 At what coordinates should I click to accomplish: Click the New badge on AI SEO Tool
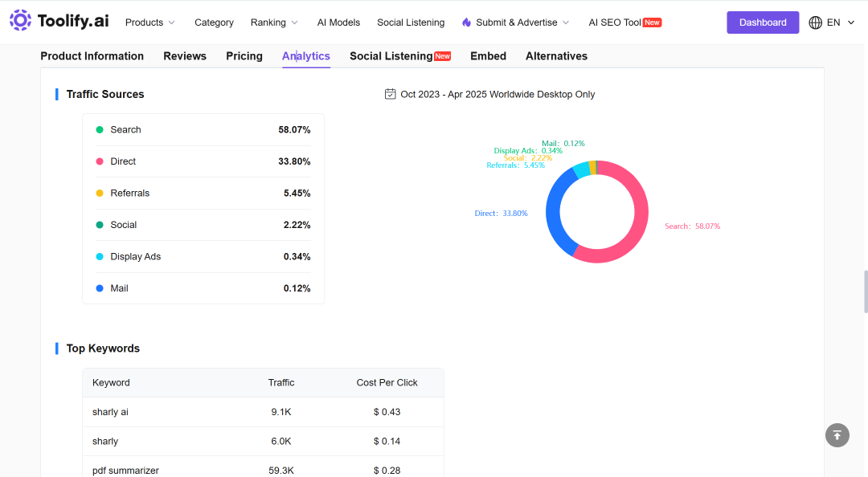point(652,22)
